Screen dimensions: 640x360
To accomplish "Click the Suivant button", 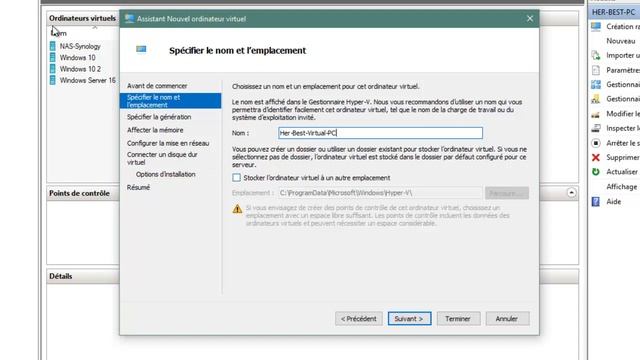I will tap(409, 319).
